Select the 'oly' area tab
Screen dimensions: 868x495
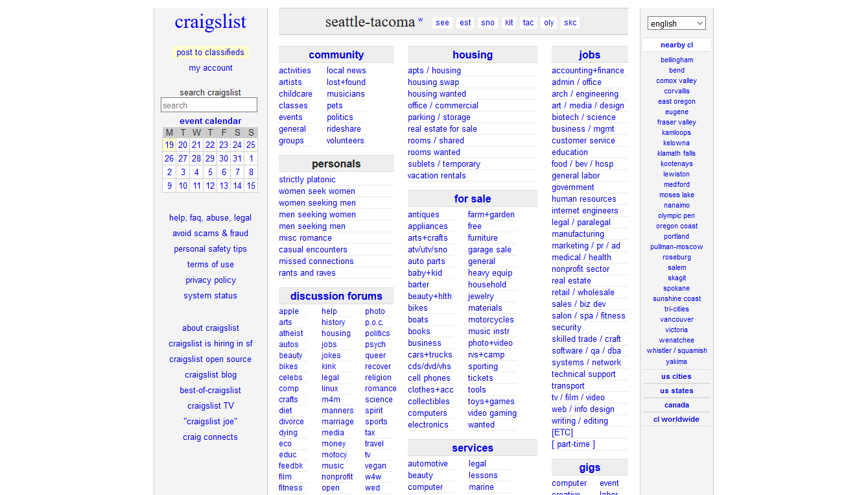click(x=549, y=23)
